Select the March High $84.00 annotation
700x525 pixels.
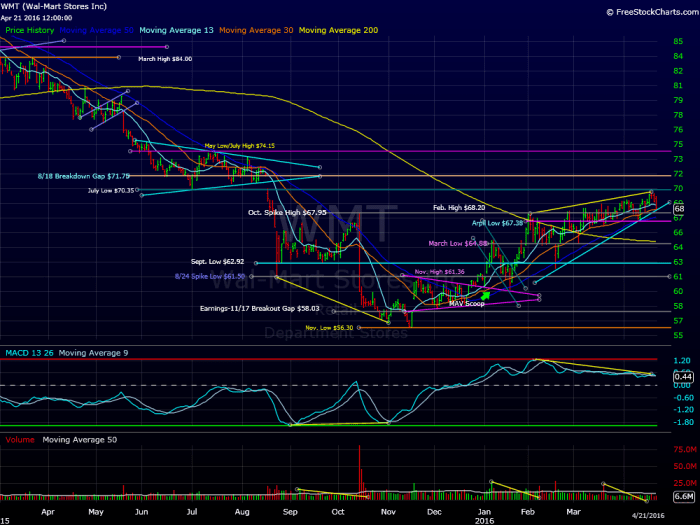click(x=165, y=59)
